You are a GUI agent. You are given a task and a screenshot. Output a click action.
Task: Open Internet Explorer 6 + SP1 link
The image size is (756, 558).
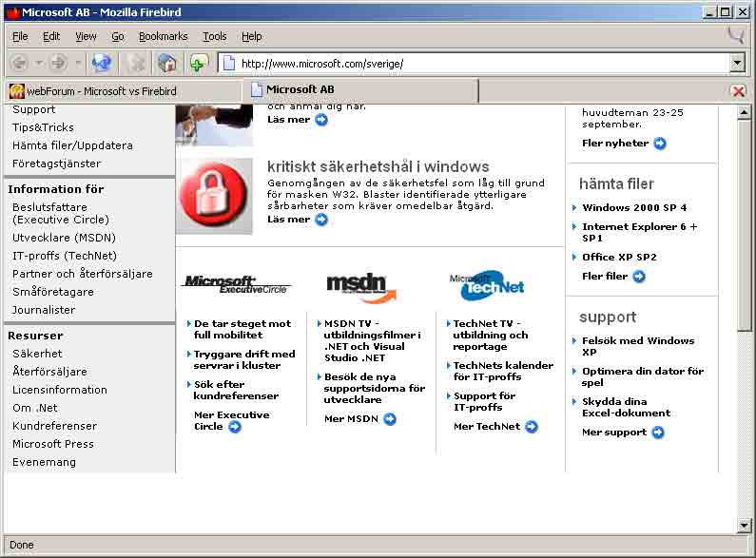point(640,232)
